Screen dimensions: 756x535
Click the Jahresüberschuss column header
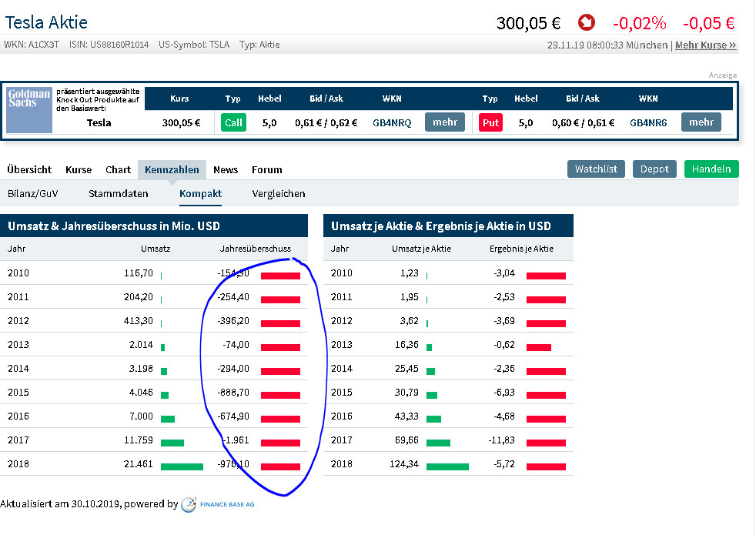256,249
